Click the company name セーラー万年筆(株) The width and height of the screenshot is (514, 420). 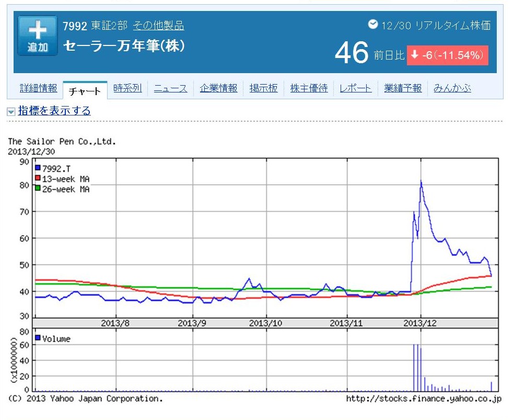(x=124, y=45)
